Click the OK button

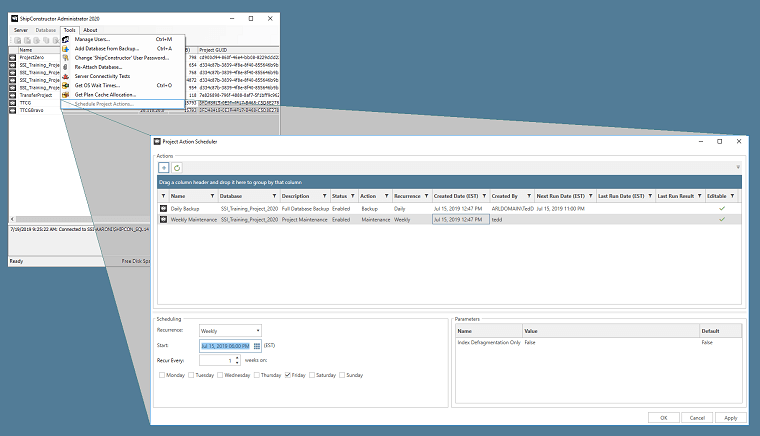tap(664, 418)
